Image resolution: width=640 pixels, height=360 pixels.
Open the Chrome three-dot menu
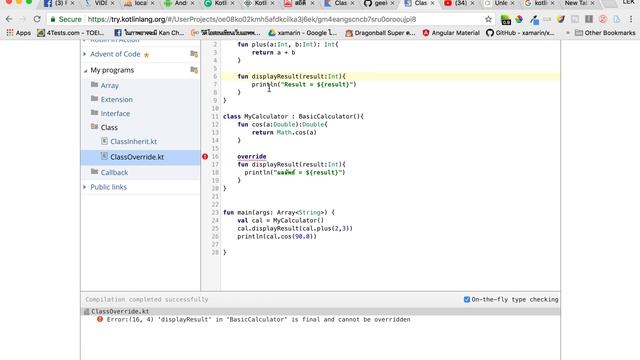631,19
